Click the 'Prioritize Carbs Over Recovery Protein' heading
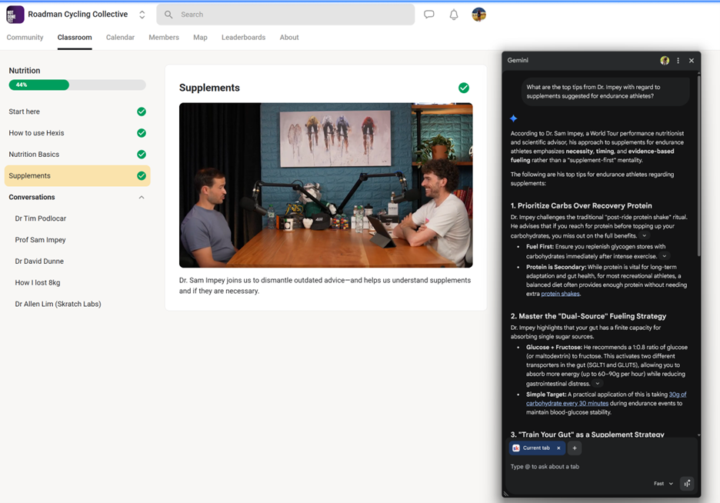The height and width of the screenshot is (503, 720). pyautogui.click(x=581, y=206)
